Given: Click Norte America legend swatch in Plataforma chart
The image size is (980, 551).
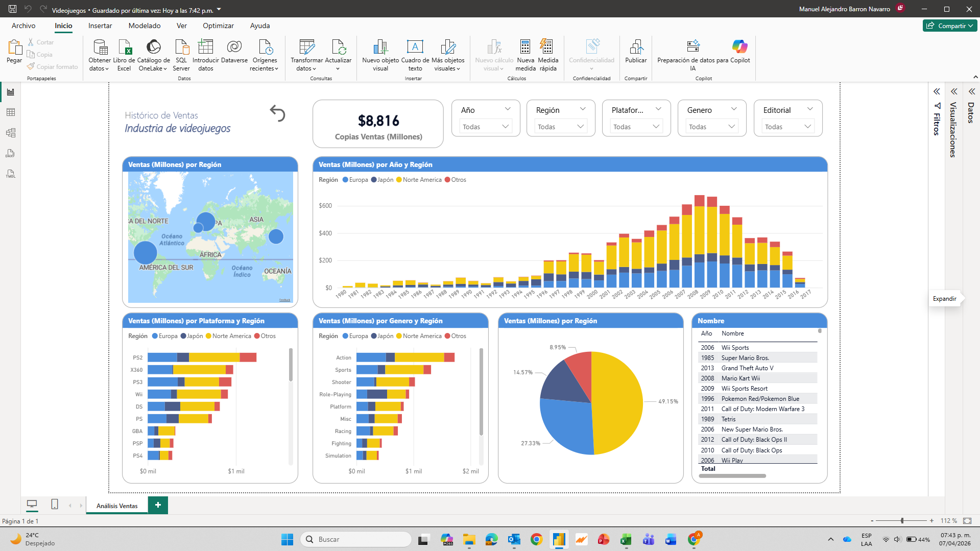Looking at the screenshot, I should tap(208, 336).
